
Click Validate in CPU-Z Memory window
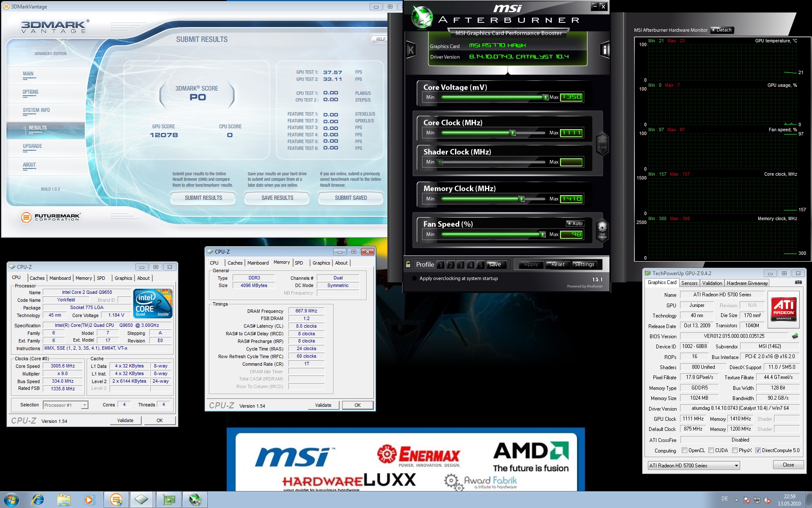323,405
